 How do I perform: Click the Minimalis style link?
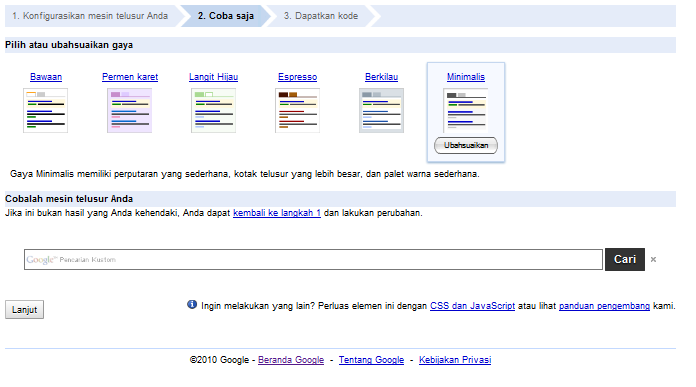[x=466, y=77]
